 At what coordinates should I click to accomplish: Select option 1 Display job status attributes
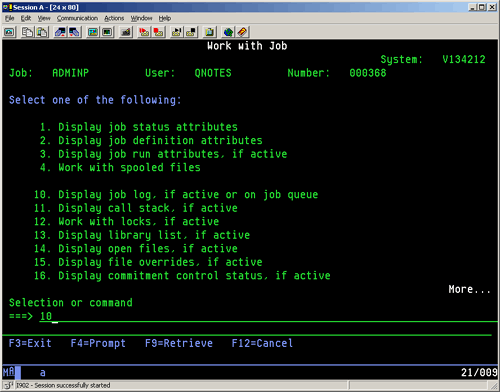139,127
